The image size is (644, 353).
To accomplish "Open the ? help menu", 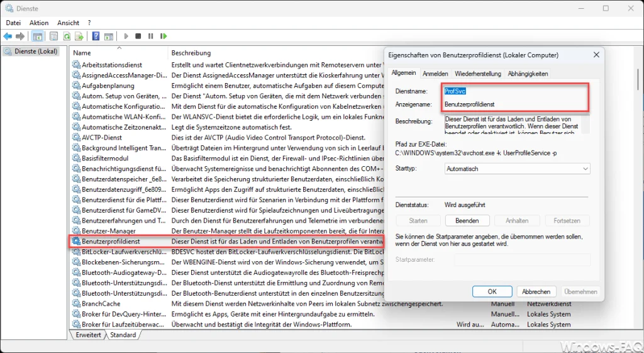I will coord(89,23).
